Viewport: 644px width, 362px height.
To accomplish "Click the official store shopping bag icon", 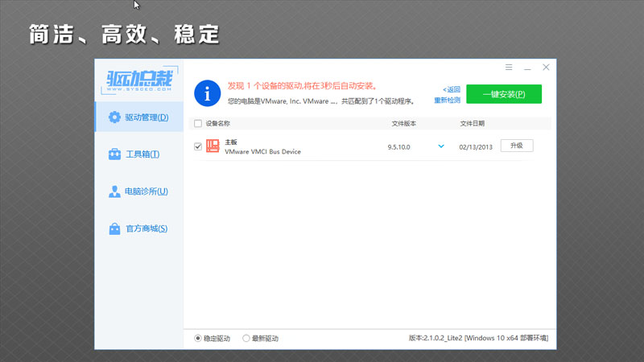I will click(114, 228).
